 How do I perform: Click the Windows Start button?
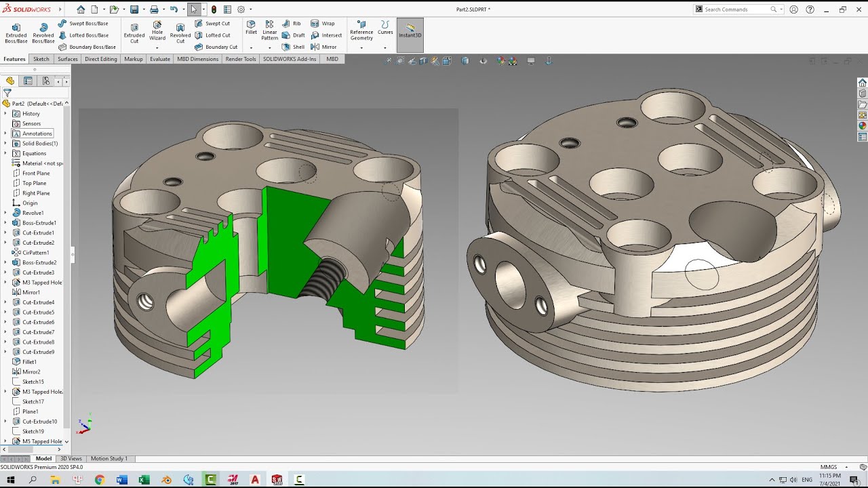10,480
